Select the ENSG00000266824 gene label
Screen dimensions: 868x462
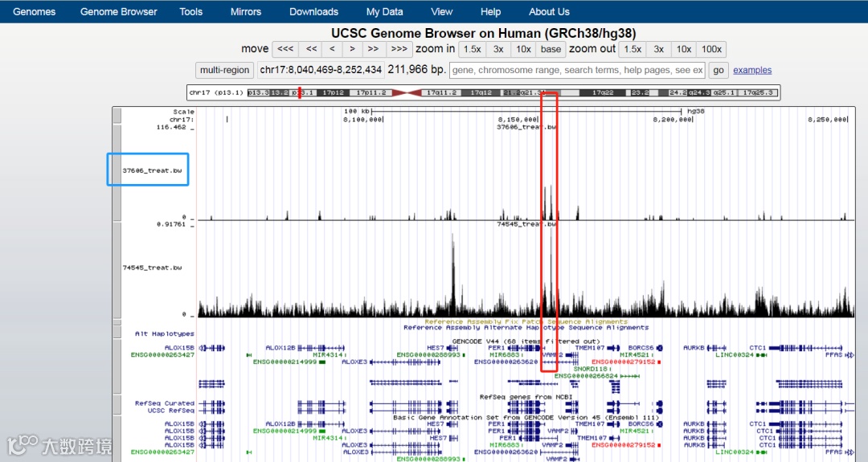586,376
